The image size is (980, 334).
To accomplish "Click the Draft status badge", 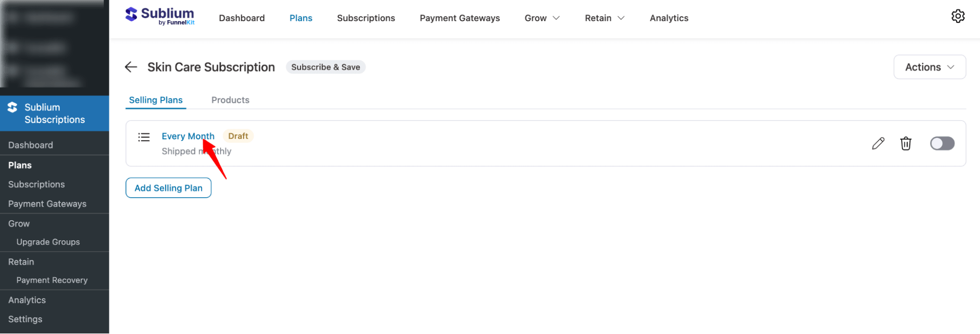I will [x=238, y=136].
